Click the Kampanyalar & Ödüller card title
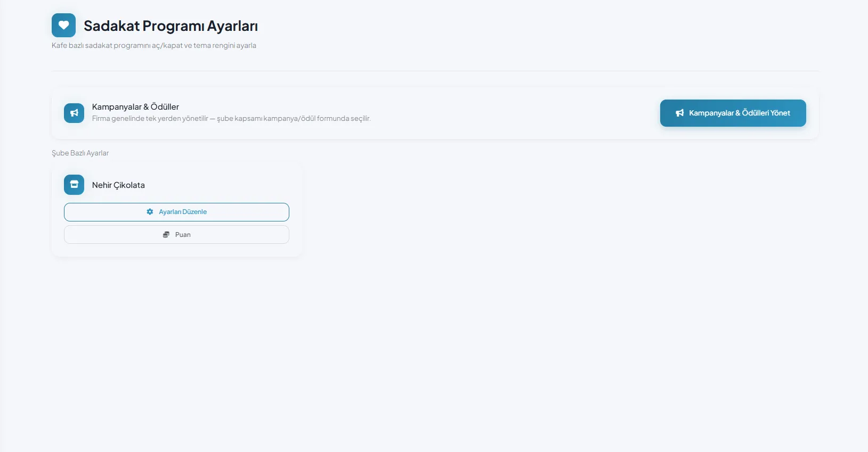 (135, 107)
